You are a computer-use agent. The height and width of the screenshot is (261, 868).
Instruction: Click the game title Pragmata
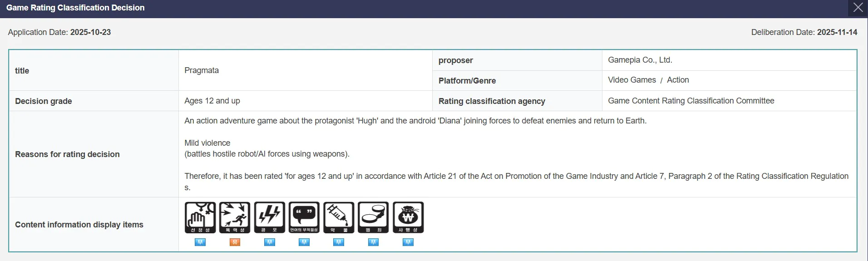(202, 70)
